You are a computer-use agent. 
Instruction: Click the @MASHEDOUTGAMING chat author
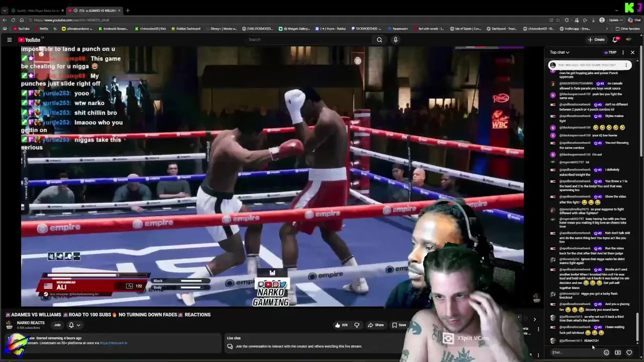pos(576,83)
